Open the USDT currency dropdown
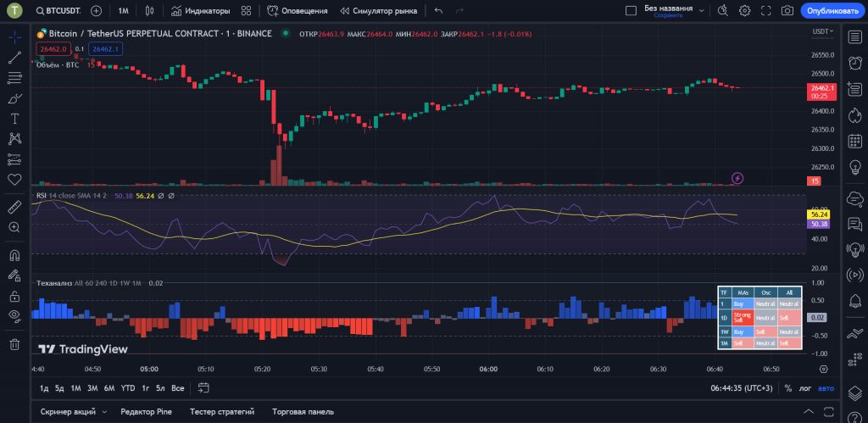Image resolution: width=868 pixels, height=423 pixels. pyautogui.click(x=822, y=31)
